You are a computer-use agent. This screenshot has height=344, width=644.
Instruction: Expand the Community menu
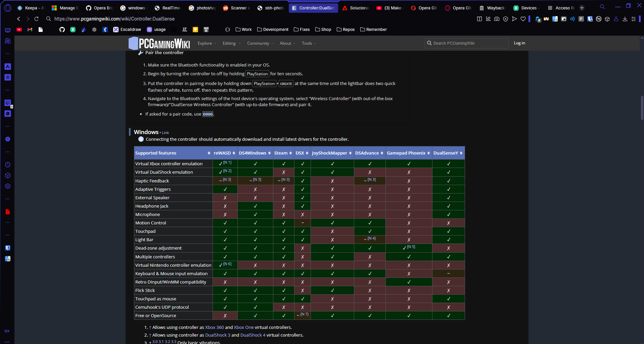(x=260, y=43)
